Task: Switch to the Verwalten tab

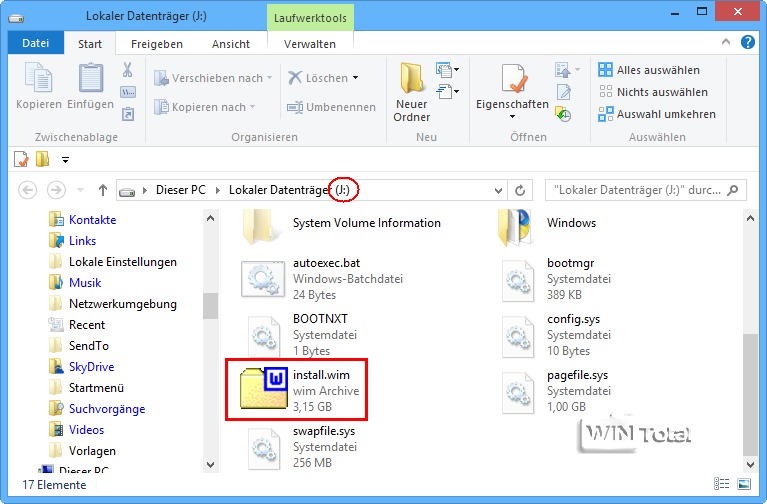Action: pos(310,44)
